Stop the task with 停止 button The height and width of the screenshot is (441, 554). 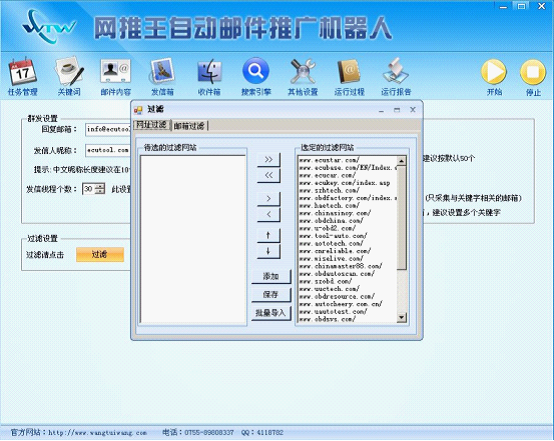coord(533,72)
